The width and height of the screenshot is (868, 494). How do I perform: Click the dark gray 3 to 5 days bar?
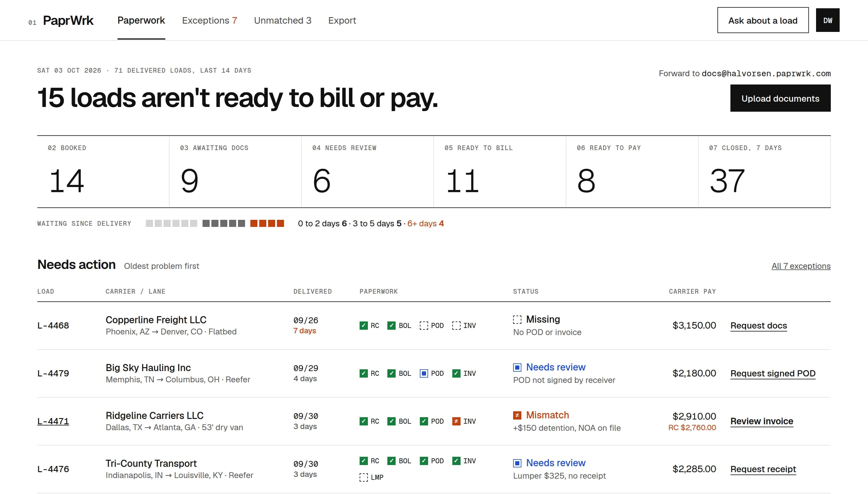click(x=223, y=223)
